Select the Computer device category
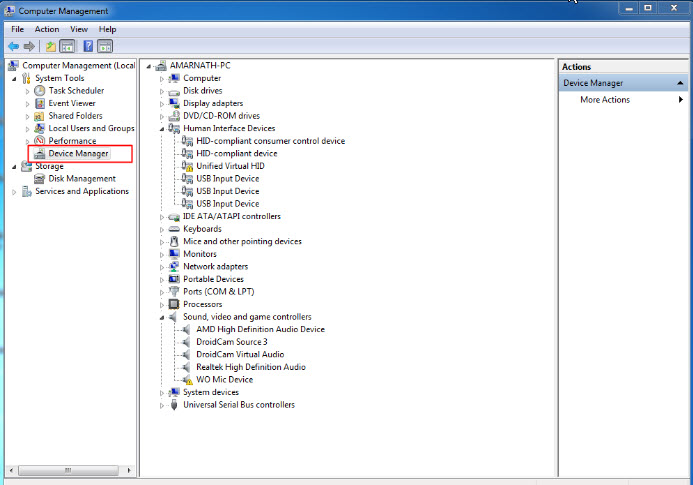The width and height of the screenshot is (693, 485). pyautogui.click(x=202, y=78)
